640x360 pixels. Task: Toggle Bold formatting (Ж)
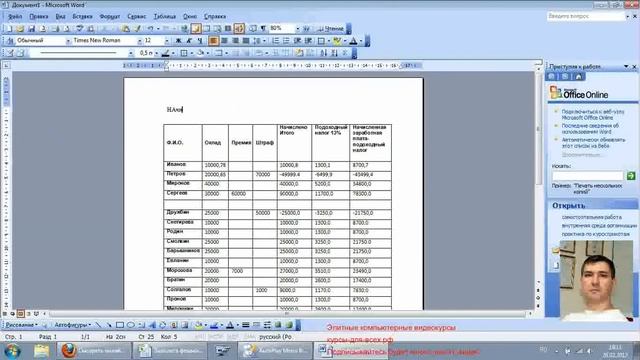click(x=178, y=41)
